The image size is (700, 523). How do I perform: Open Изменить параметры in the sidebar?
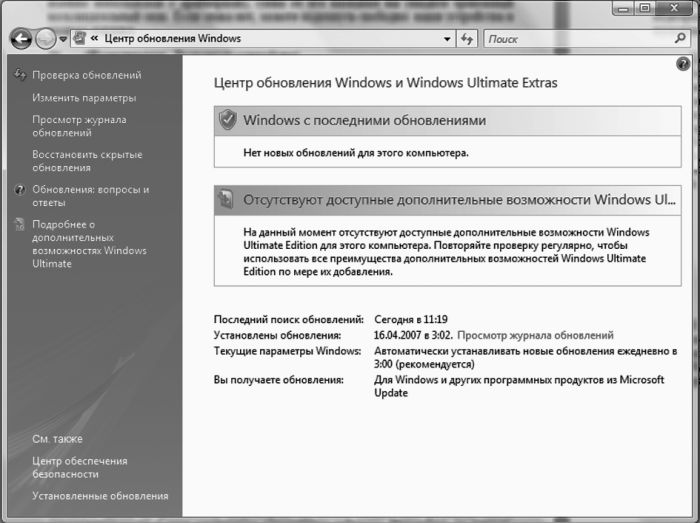coord(84,98)
